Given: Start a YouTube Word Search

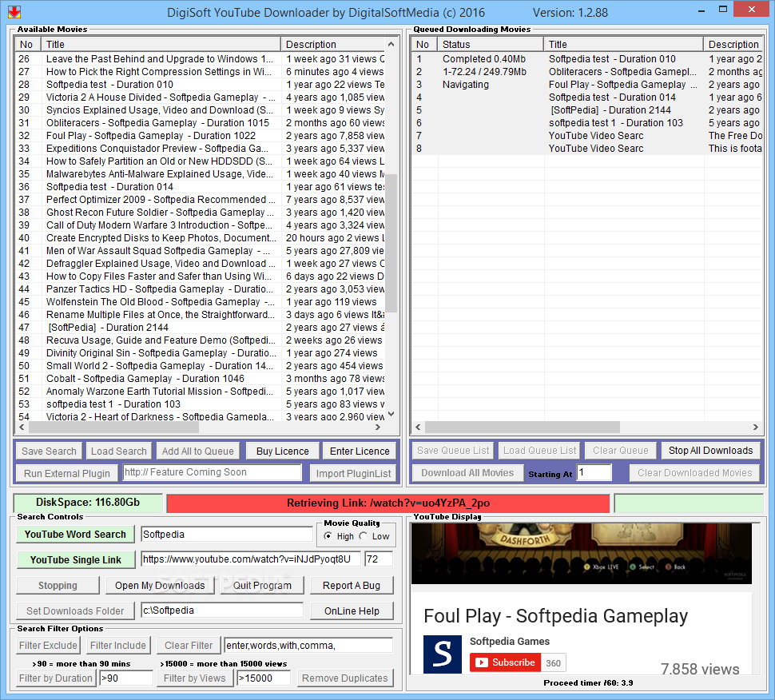Looking at the screenshot, I should click(75, 534).
